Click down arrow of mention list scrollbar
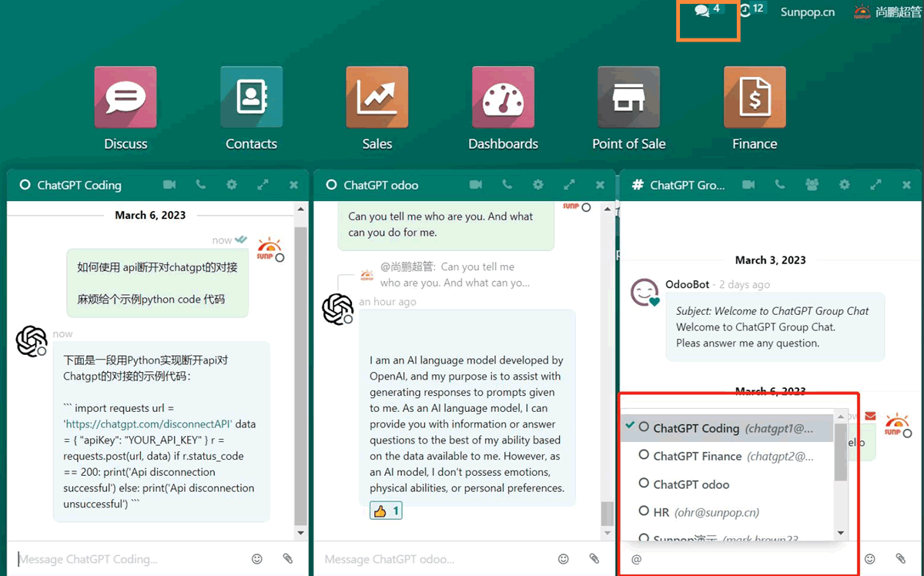This screenshot has height=576, width=924. [841, 532]
